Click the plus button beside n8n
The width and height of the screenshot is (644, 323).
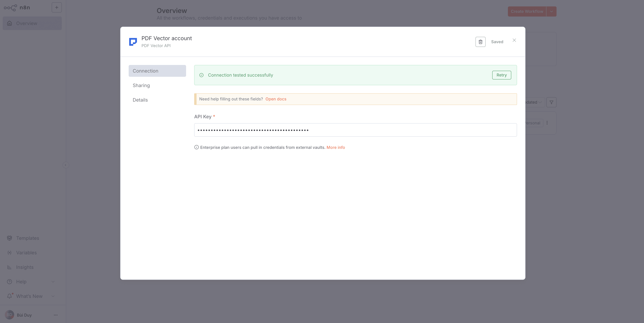57,7
